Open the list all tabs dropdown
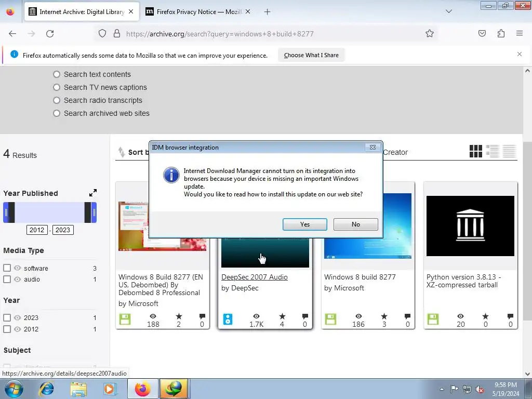The width and height of the screenshot is (532, 399). coord(448,11)
